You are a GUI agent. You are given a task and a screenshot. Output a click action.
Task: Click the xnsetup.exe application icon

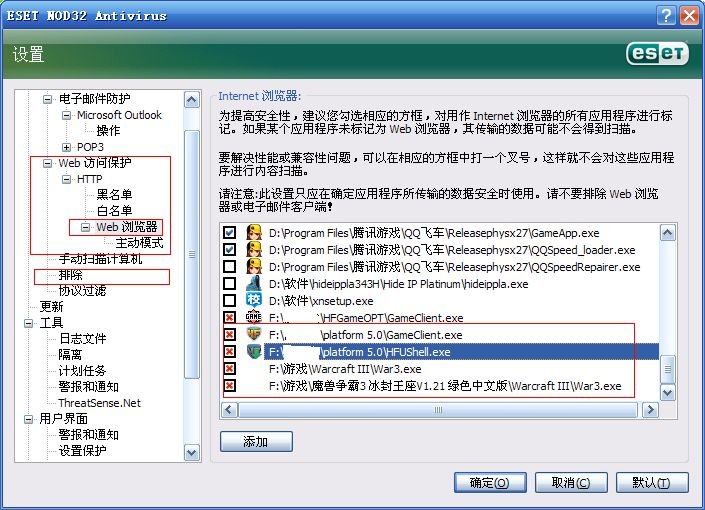[254, 300]
